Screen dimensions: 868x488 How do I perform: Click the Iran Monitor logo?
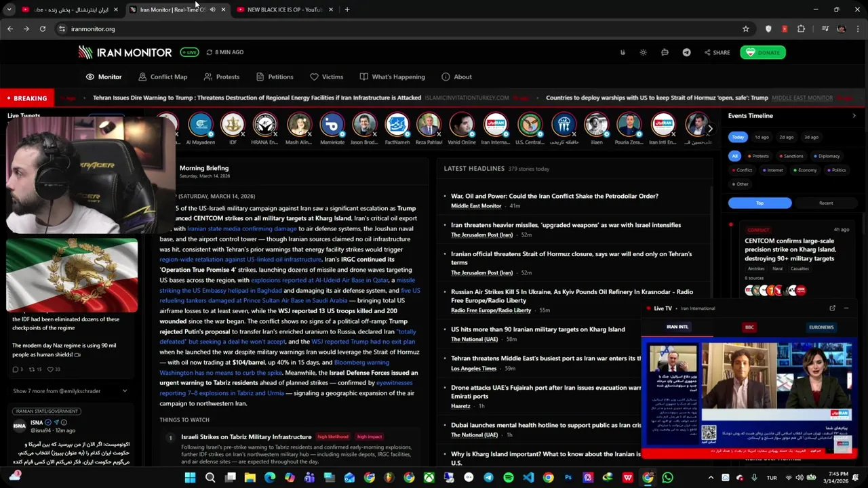[x=125, y=52]
